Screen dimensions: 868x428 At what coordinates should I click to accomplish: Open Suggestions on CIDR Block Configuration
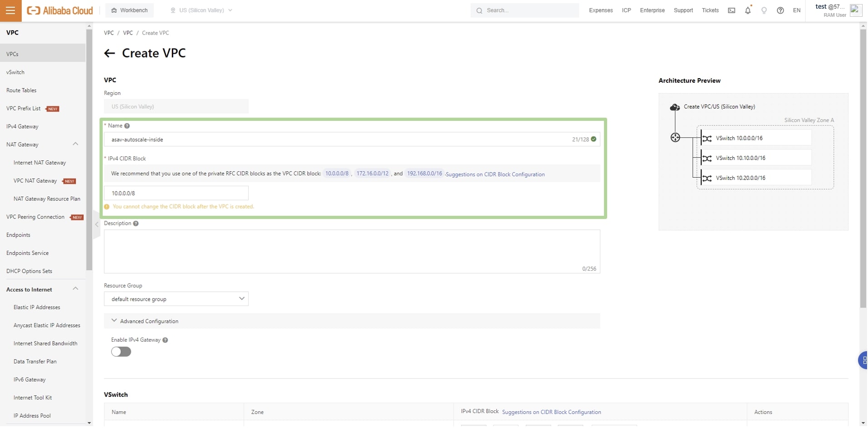tap(495, 174)
